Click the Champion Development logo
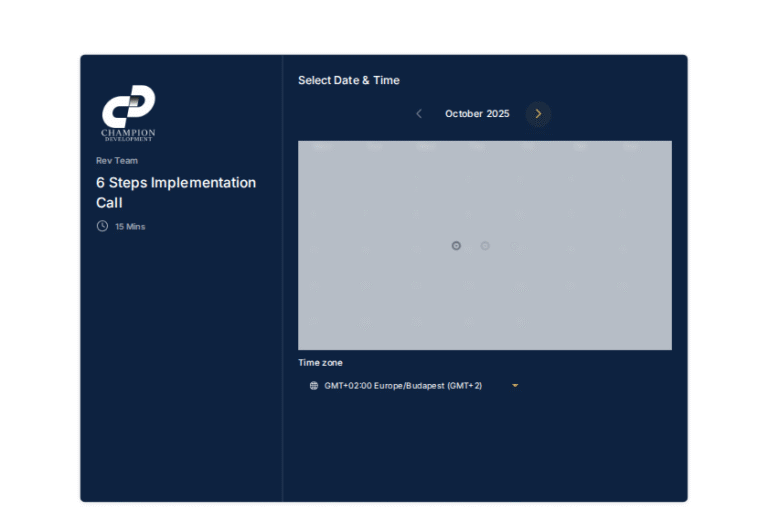768x512 pixels. tap(128, 113)
